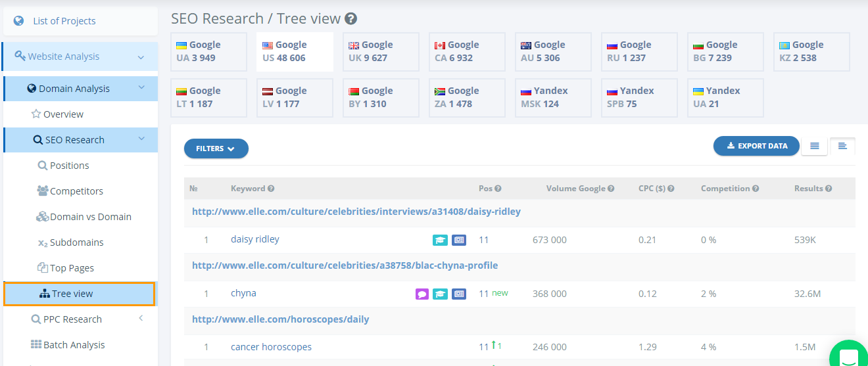Viewport: 868px width, 366px height.
Task: Click help icon next to Results header
Action: (x=829, y=189)
